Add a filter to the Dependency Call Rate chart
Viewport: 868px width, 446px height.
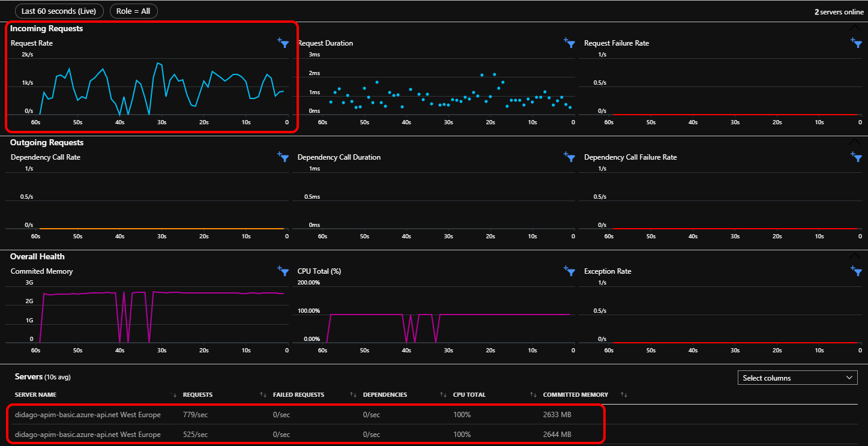(x=283, y=157)
